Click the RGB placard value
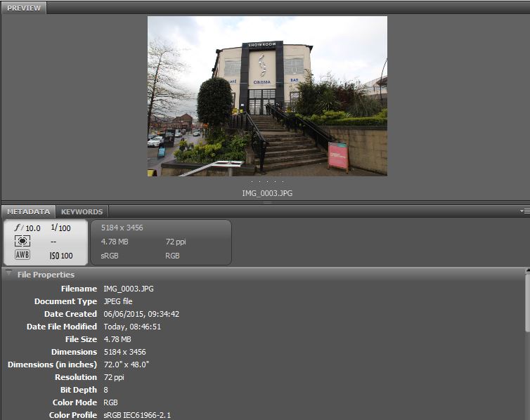Image resolution: width=530 pixels, height=420 pixels. pos(172,256)
